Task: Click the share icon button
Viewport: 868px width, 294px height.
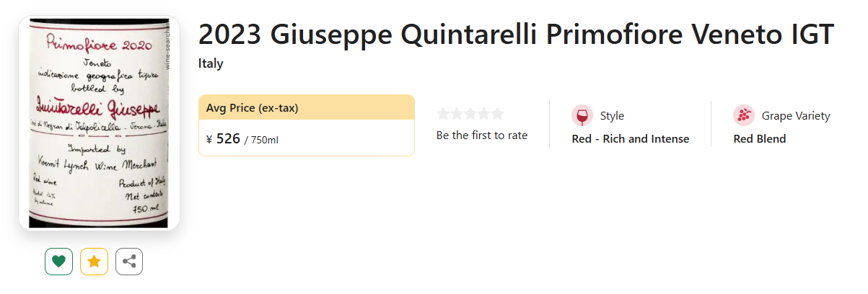Action: point(129,262)
